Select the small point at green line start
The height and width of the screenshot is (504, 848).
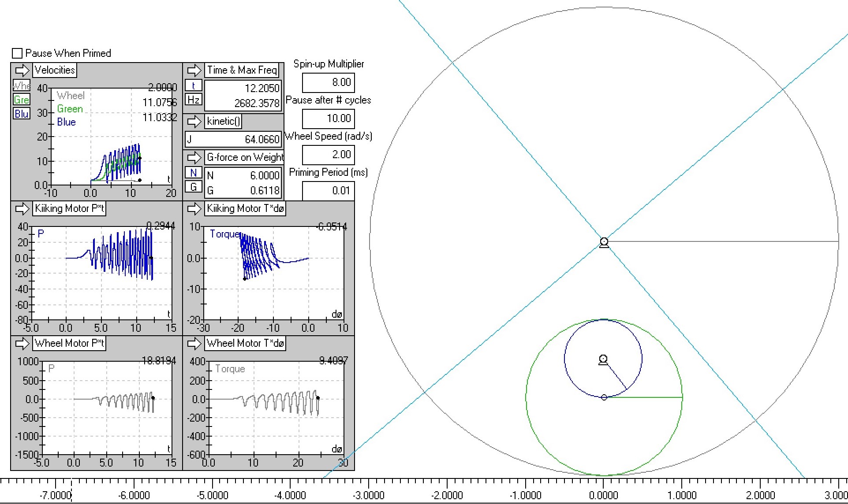click(604, 397)
